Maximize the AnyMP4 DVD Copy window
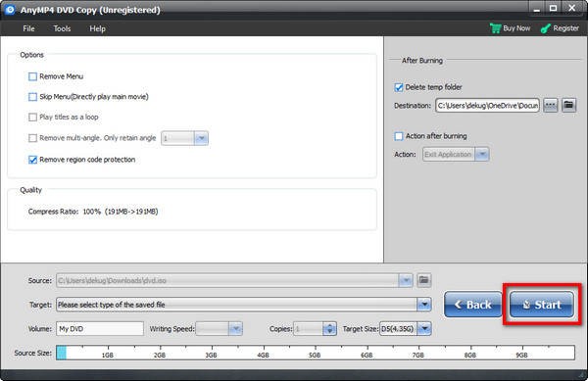This screenshot has height=381, width=588. (554, 8)
